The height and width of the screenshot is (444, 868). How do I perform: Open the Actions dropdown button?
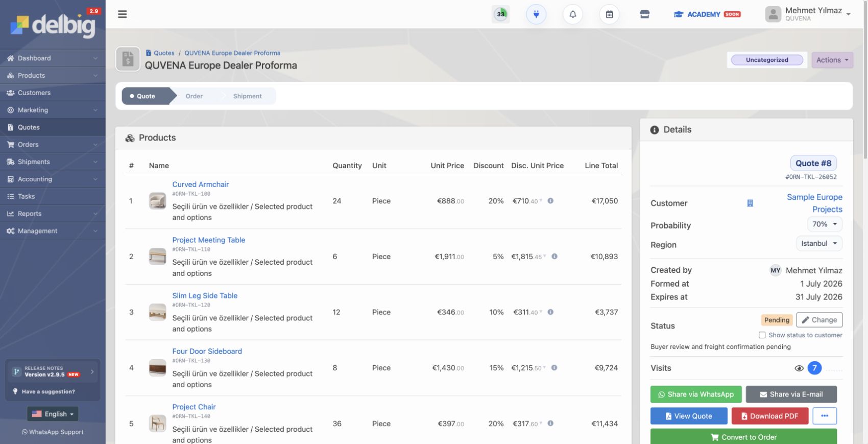832,60
